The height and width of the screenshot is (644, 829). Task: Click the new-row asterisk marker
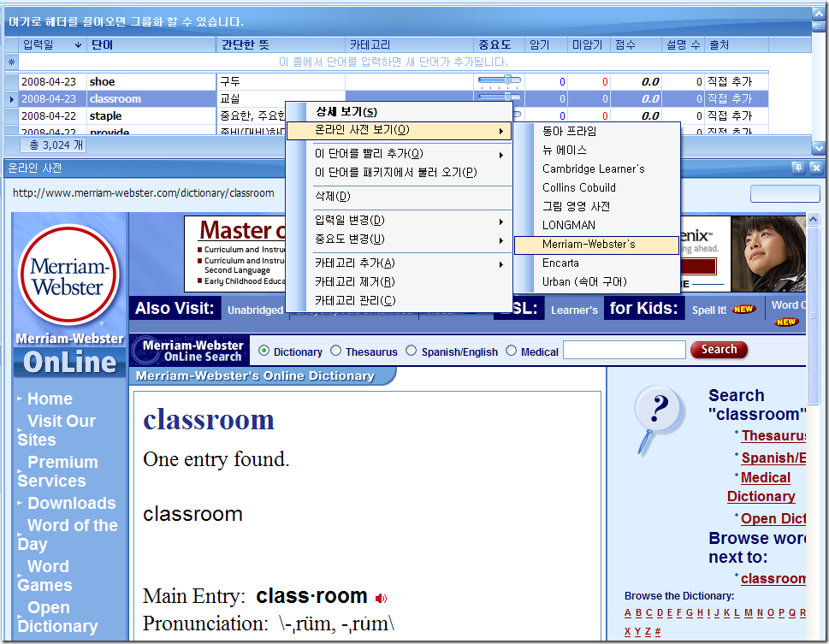(x=11, y=62)
